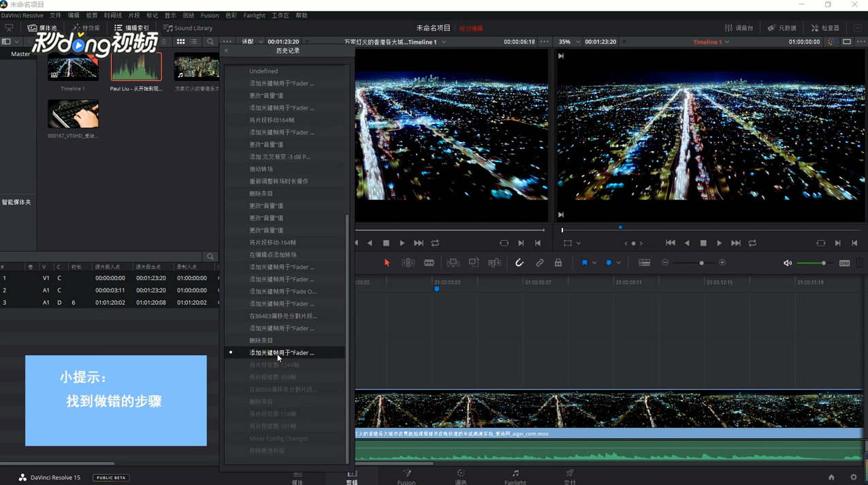Open the blue marker color dropdown
The image size is (868, 485).
point(618,263)
